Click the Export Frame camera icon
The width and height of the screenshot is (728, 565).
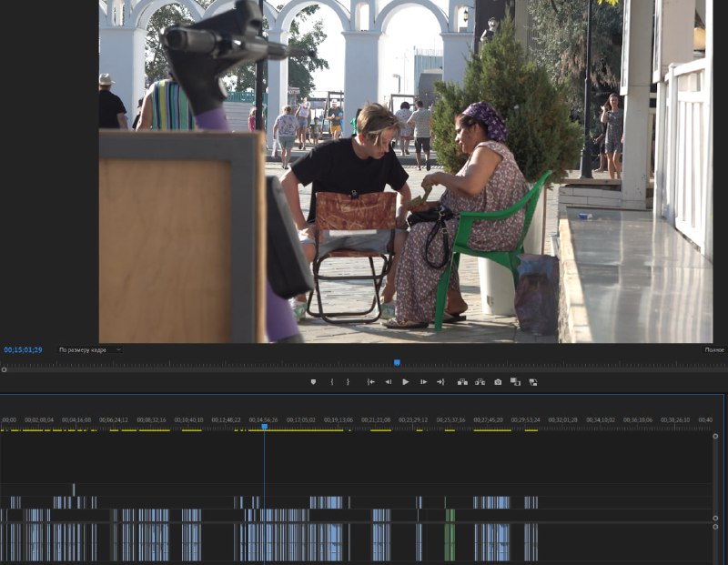point(498,382)
